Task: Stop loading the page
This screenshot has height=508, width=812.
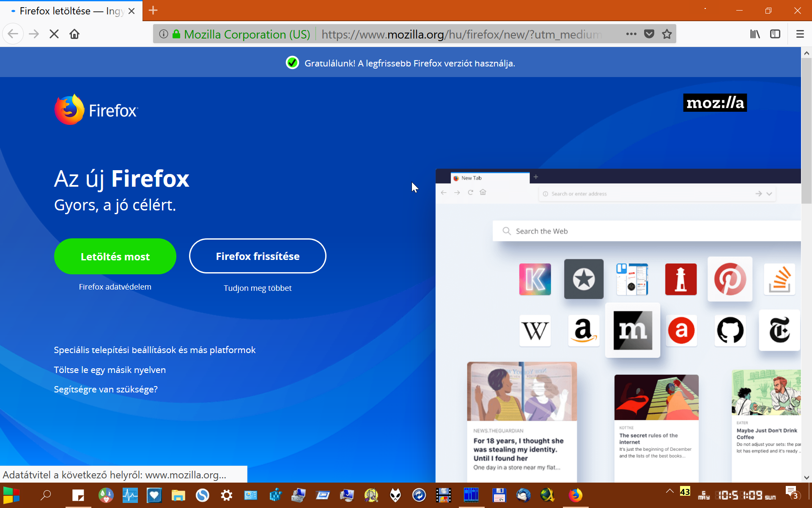Action: (54, 34)
